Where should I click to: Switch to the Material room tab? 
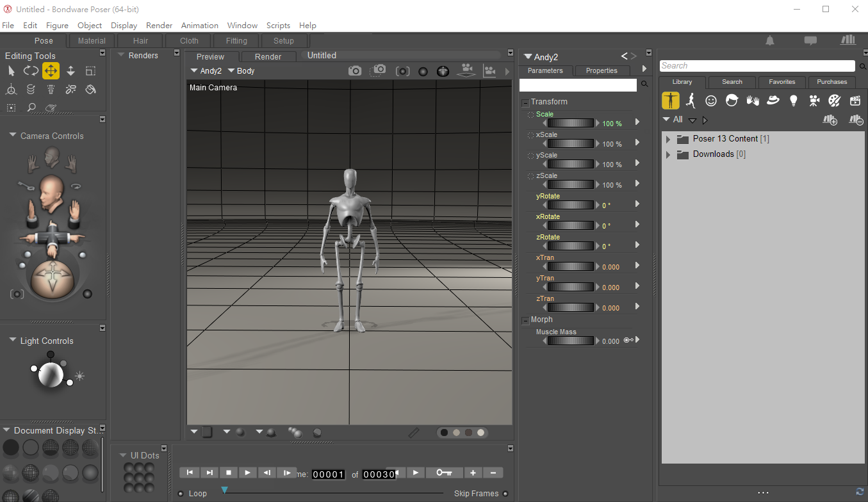click(92, 41)
